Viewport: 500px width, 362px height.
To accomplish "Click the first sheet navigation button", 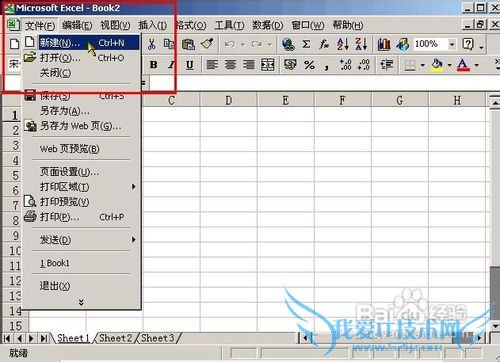I will pos(7,338).
